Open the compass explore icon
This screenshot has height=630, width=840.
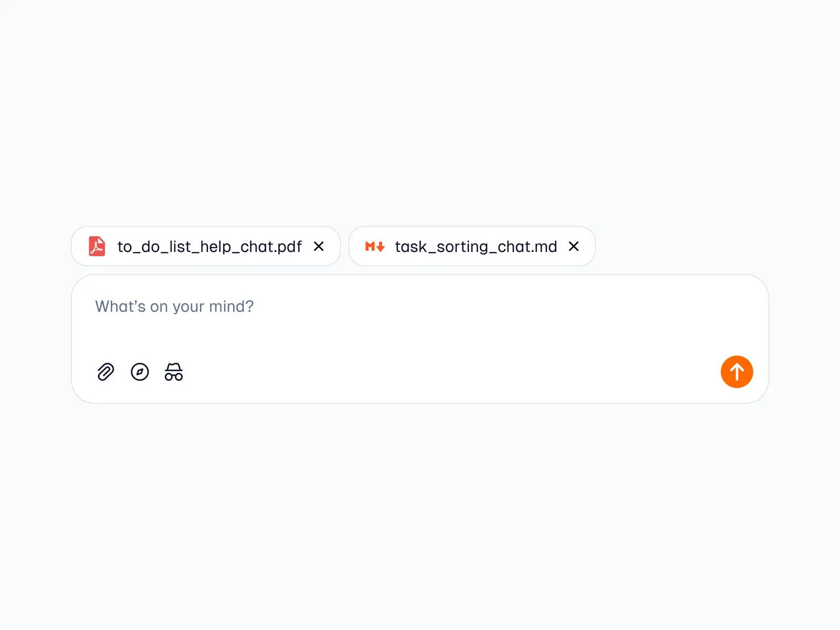[140, 372]
